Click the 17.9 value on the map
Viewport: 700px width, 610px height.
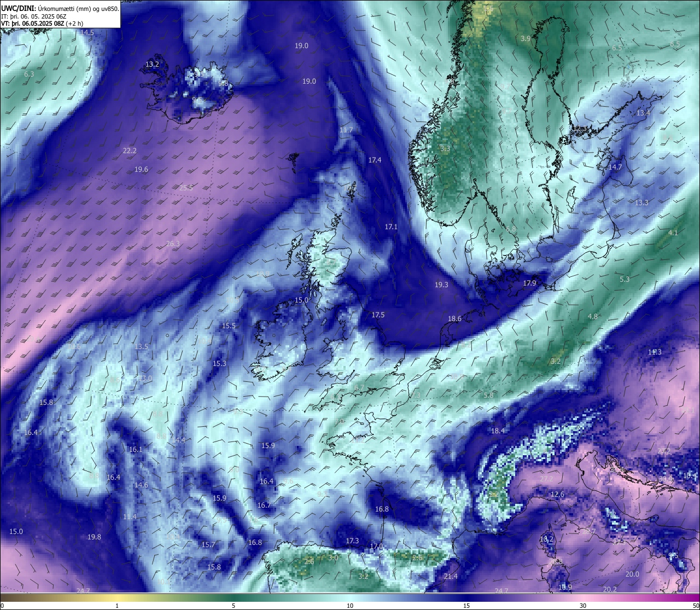(529, 283)
